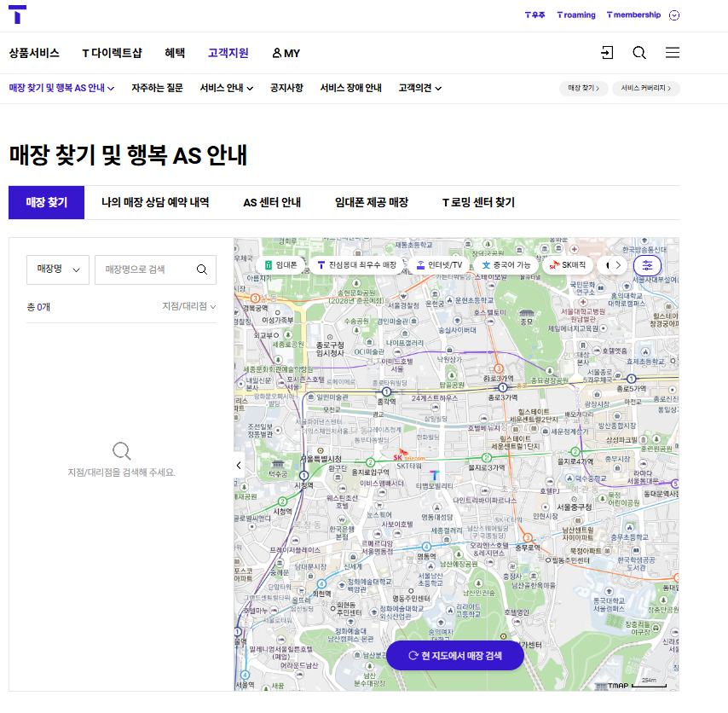The width and height of the screenshot is (728, 713).
Task: Click SKT타워 label on map
Action: [409, 466]
